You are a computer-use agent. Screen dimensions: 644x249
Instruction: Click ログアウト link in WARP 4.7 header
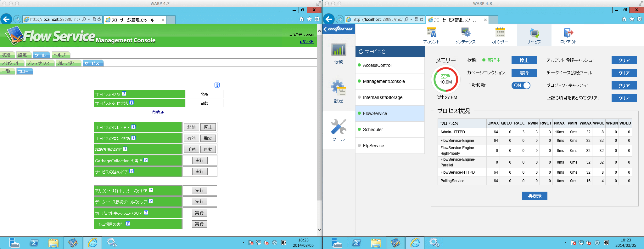pyautogui.click(x=306, y=42)
